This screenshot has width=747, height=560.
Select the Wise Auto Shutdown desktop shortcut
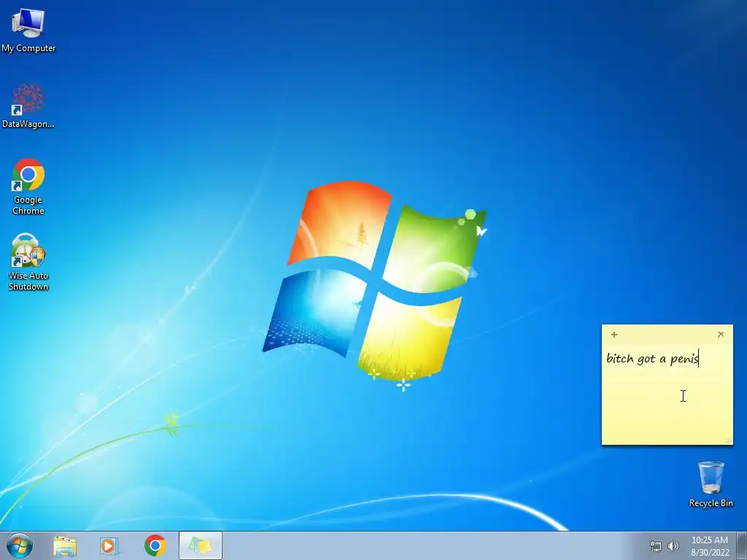pos(28,262)
